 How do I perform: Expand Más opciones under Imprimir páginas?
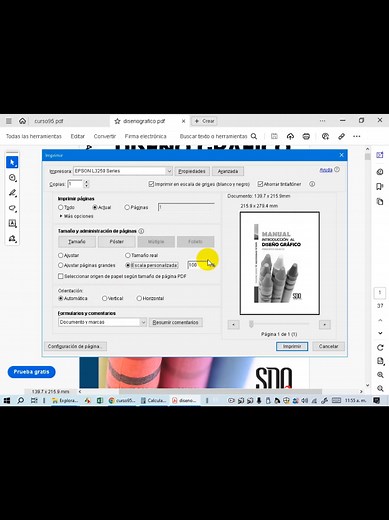(76, 216)
